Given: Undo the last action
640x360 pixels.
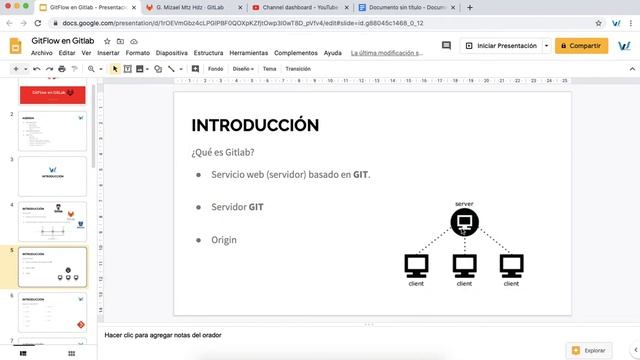Looking at the screenshot, I should (x=36, y=69).
